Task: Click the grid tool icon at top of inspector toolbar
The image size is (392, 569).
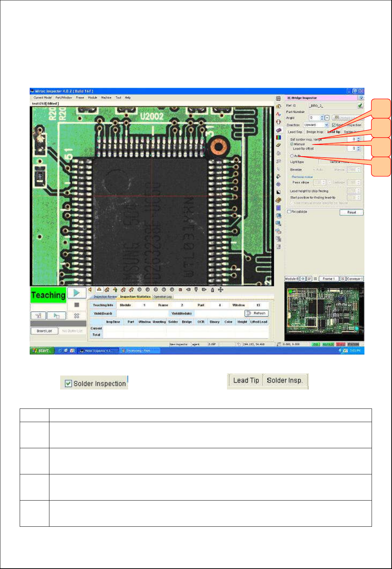Action: [278, 98]
